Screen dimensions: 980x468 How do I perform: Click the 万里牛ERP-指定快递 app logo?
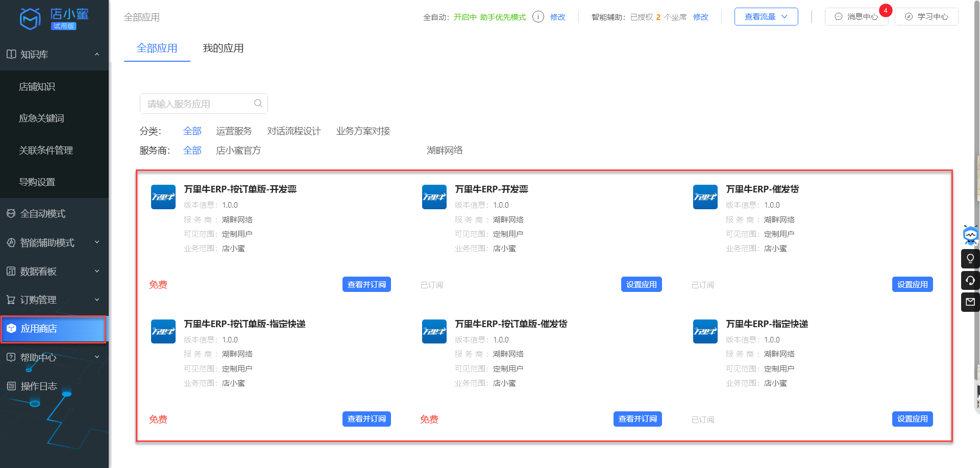pyautogui.click(x=705, y=332)
